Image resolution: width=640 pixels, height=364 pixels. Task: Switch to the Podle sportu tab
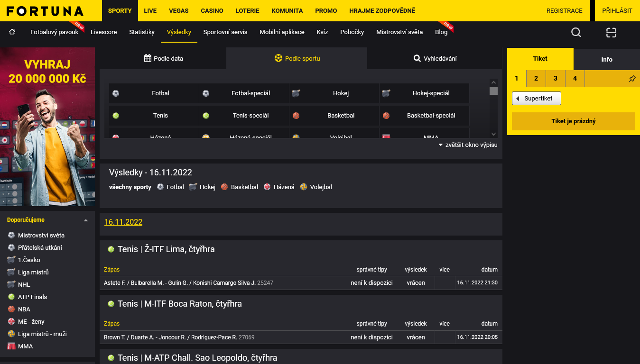[x=297, y=59]
